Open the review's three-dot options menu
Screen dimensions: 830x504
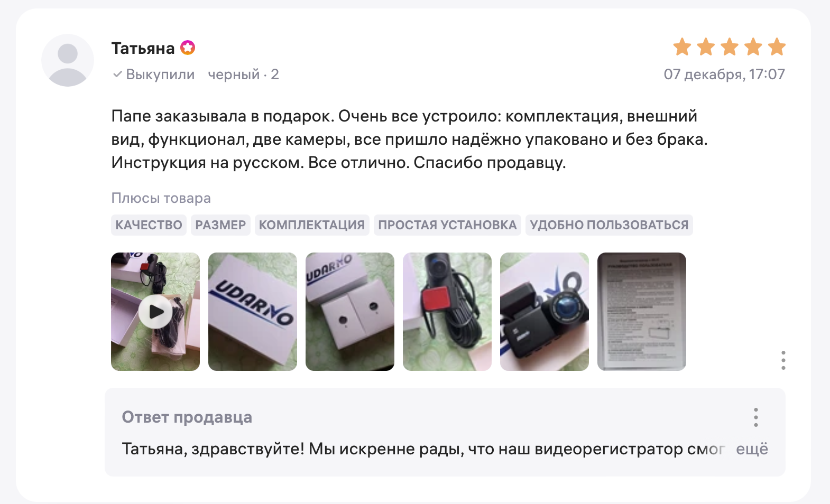(x=783, y=360)
